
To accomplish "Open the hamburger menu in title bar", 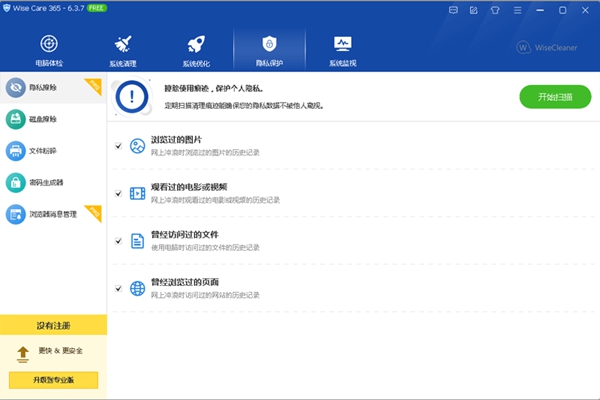I will tap(518, 8).
